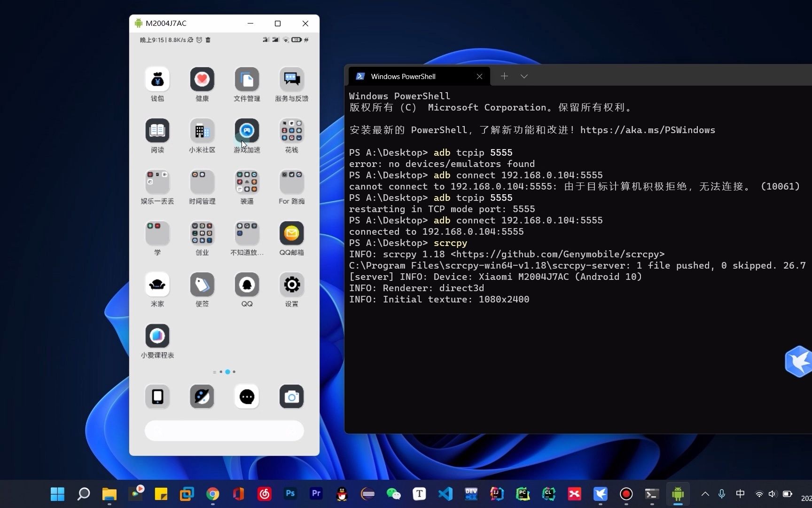This screenshot has height=508, width=812.
Task: Open the Windows Start menu
Action: [57, 494]
